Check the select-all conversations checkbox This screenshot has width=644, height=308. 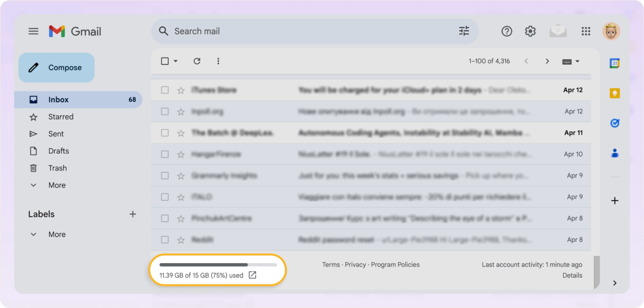tap(165, 61)
